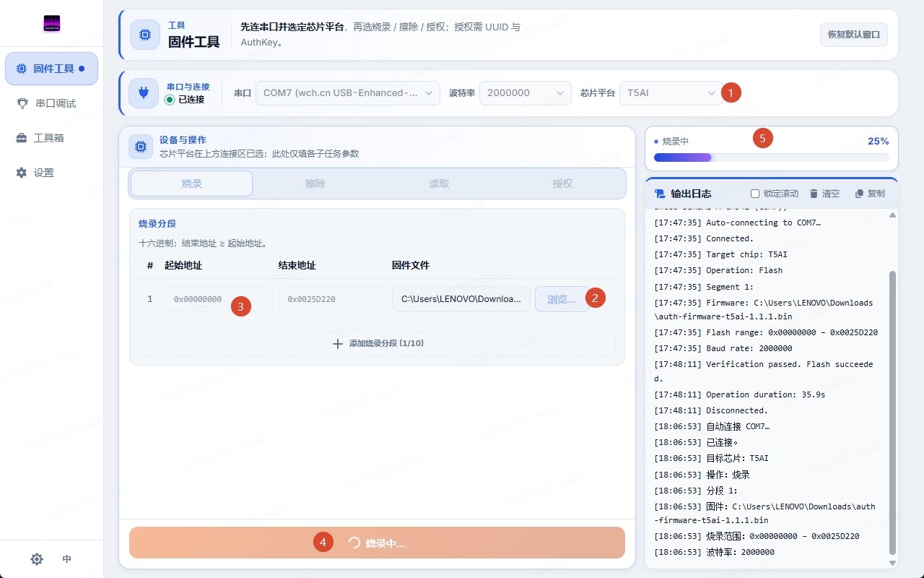The image size is (924, 578).
Task: Enable the 锁定滚动 checkbox
Action: point(755,194)
